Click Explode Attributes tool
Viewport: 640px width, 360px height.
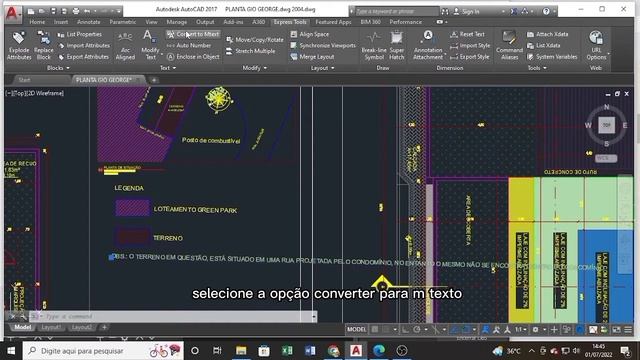(x=19, y=46)
